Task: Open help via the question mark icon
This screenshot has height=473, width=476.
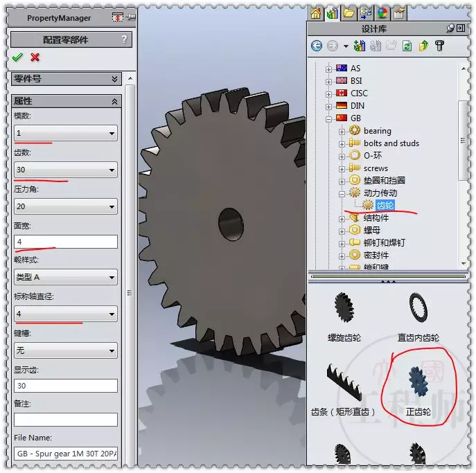Action: pyautogui.click(x=124, y=39)
